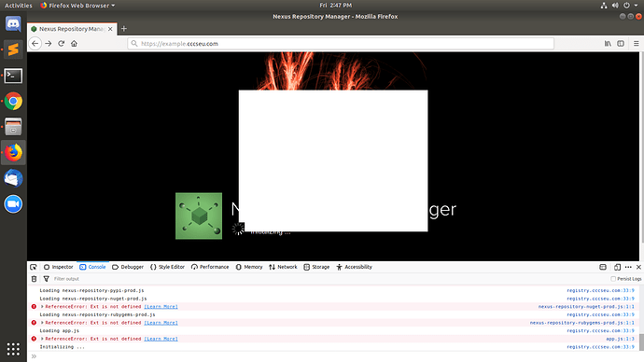
Task: Open the Firefox hamburger menu
Action: 636,44
